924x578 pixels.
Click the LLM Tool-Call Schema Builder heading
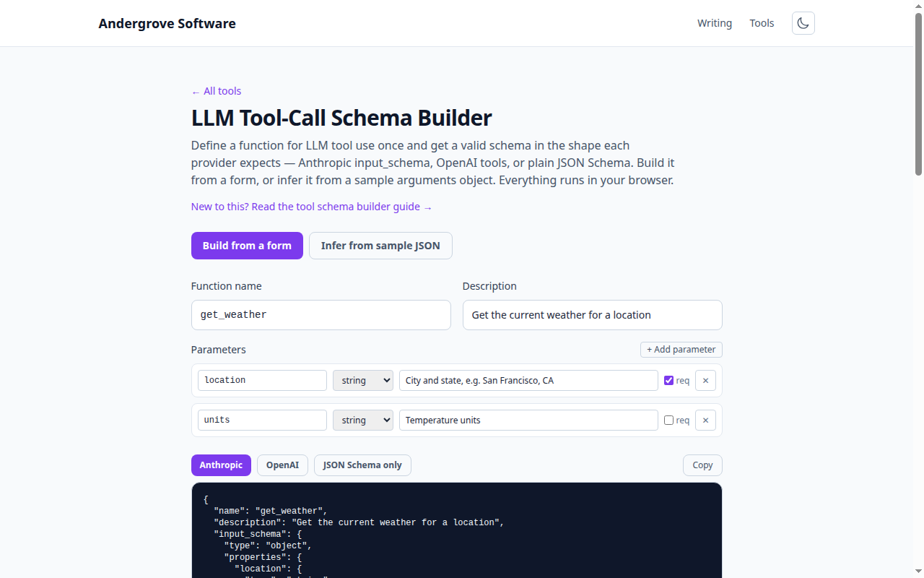point(341,118)
